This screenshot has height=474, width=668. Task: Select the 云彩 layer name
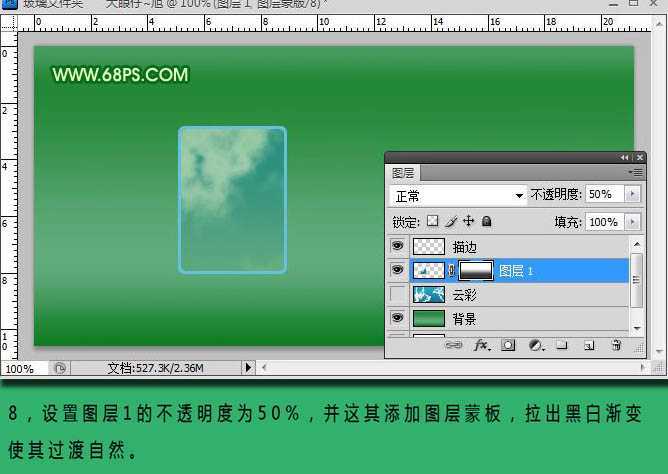(x=465, y=295)
